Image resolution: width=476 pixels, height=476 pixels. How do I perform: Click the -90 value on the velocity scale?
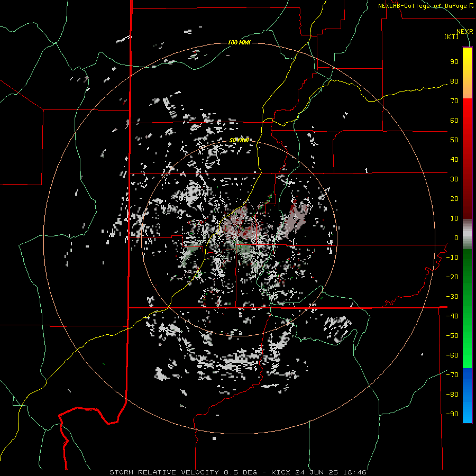[x=452, y=414]
